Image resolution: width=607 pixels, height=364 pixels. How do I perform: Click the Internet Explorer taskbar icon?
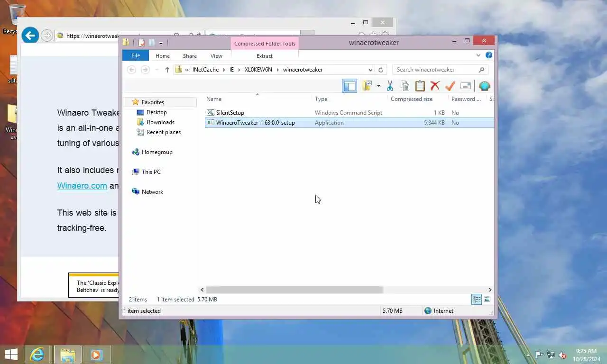click(x=37, y=355)
